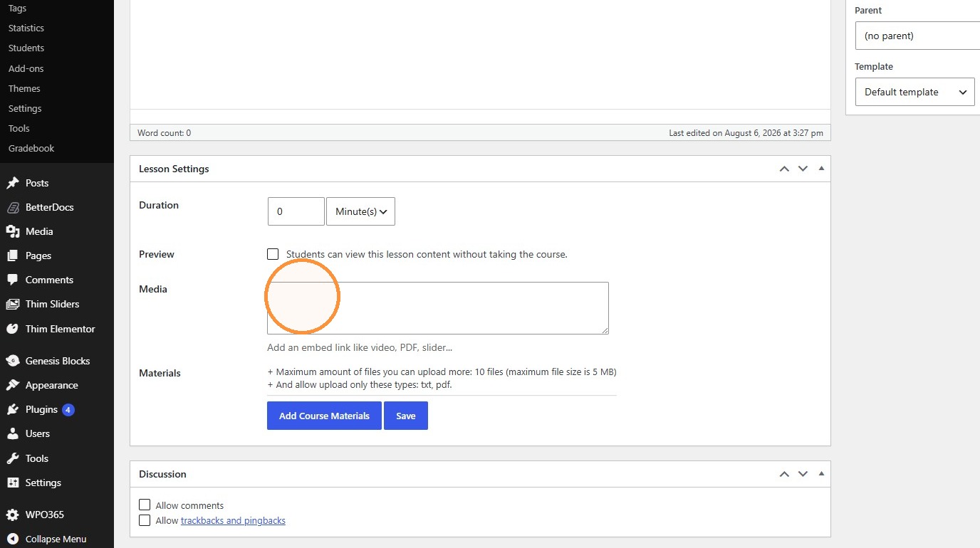This screenshot has width=980, height=548.
Task: Check the Allow comments box
Action: 145,505
